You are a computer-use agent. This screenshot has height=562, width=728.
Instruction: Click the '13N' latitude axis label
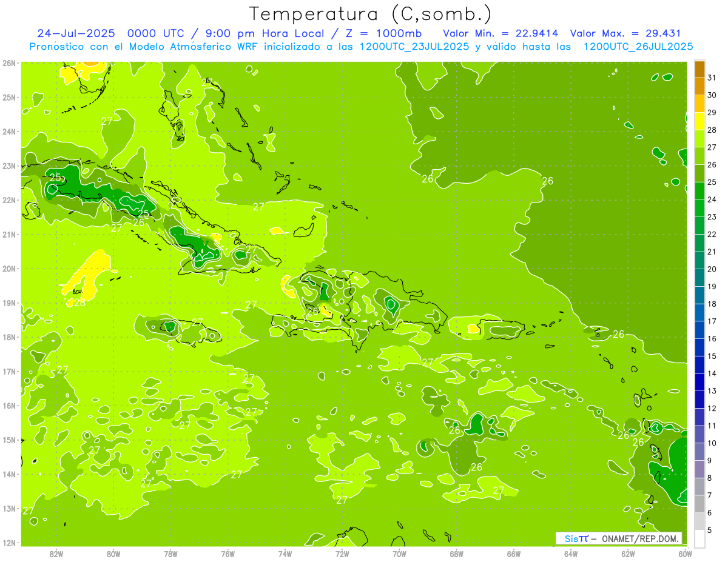8,509
